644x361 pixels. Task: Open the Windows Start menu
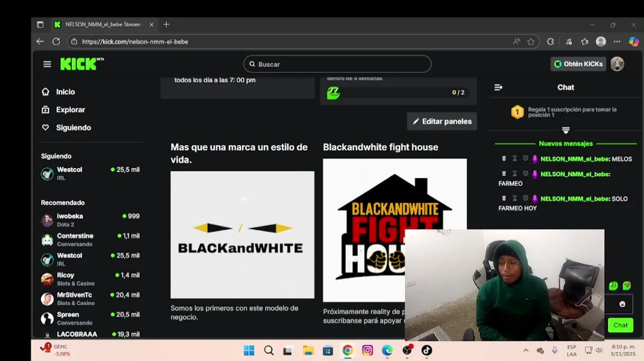(x=249, y=350)
